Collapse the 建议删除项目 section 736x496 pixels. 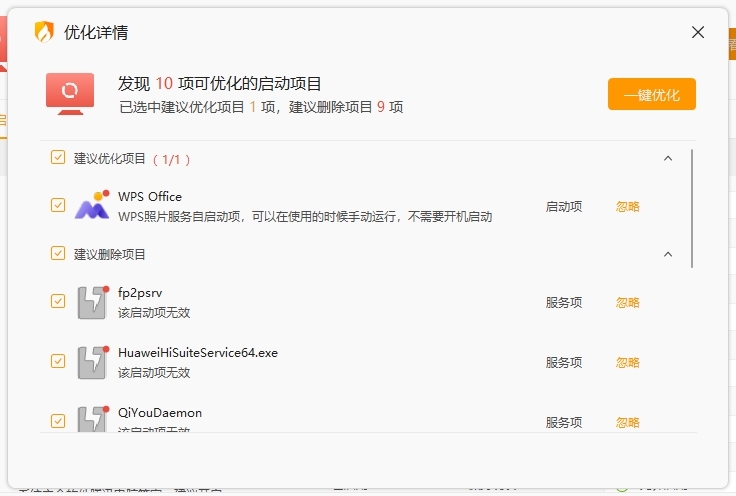tap(667, 254)
